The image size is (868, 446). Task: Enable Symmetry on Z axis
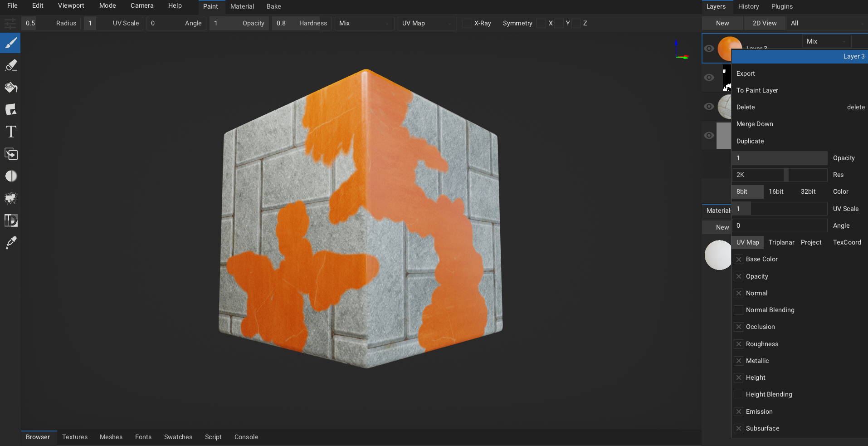click(576, 23)
